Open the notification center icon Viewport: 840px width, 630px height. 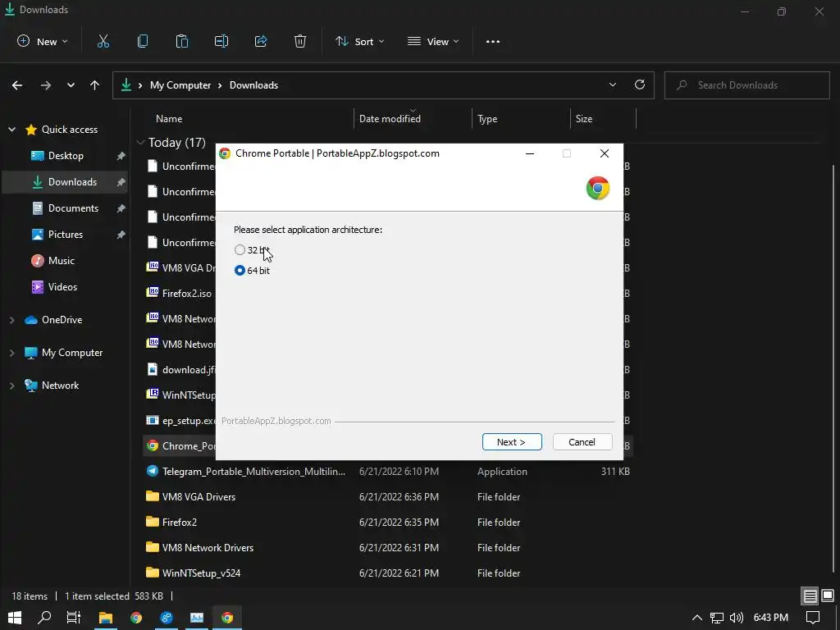click(x=813, y=618)
